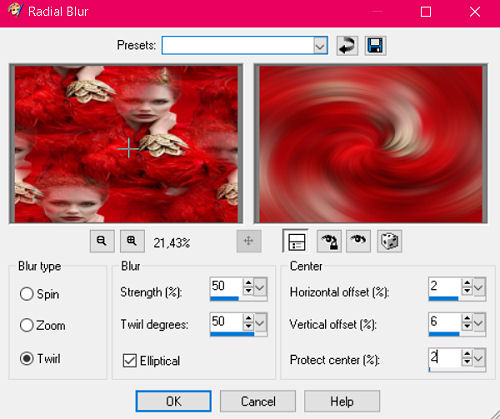The height and width of the screenshot is (419, 500).
Task: Open the Presets dropdown list
Action: click(320, 46)
